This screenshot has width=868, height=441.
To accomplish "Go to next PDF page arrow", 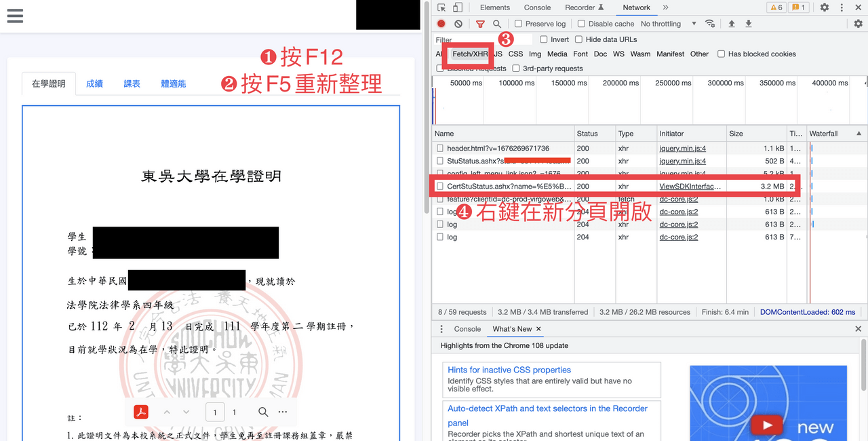I will coord(186,412).
